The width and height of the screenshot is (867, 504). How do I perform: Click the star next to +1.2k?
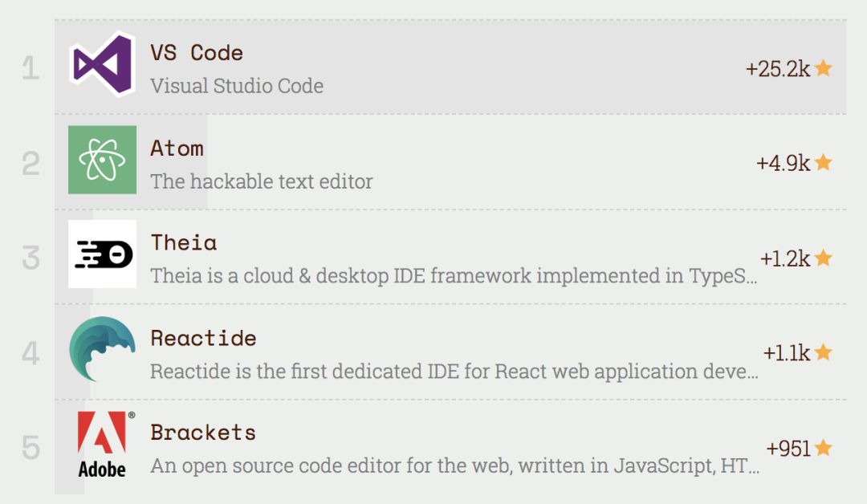[x=823, y=258]
